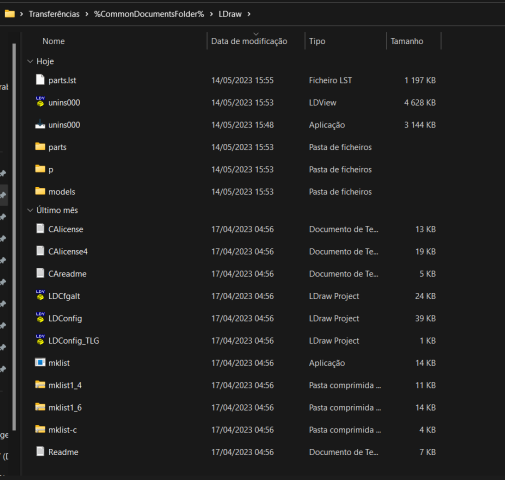Select the parts.lst file icon

pos(40,80)
